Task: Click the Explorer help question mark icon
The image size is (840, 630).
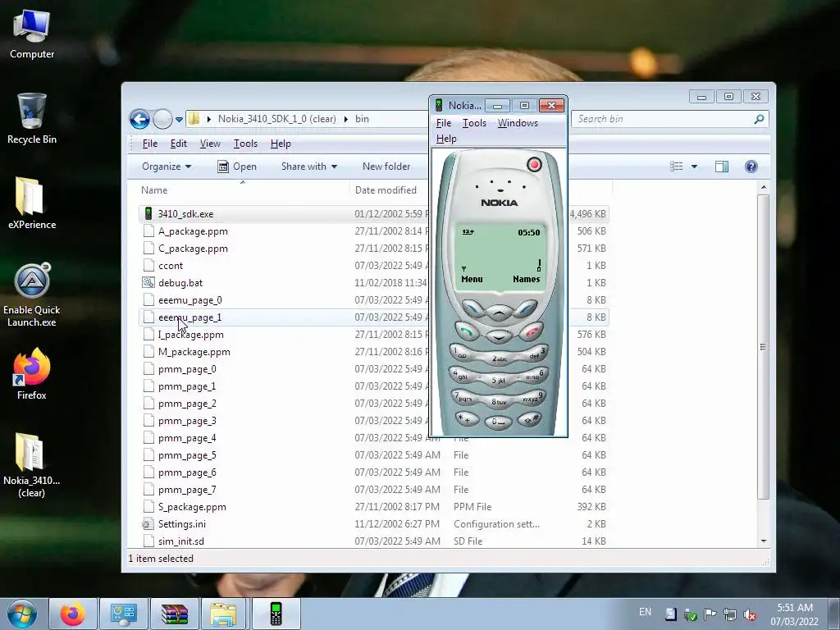Action: click(x=751, y=167)
